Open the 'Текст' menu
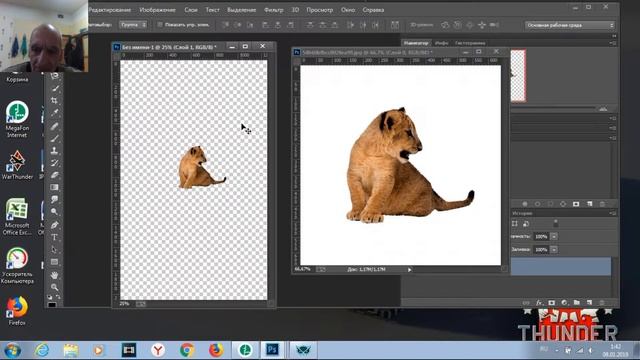 point(212,10)
